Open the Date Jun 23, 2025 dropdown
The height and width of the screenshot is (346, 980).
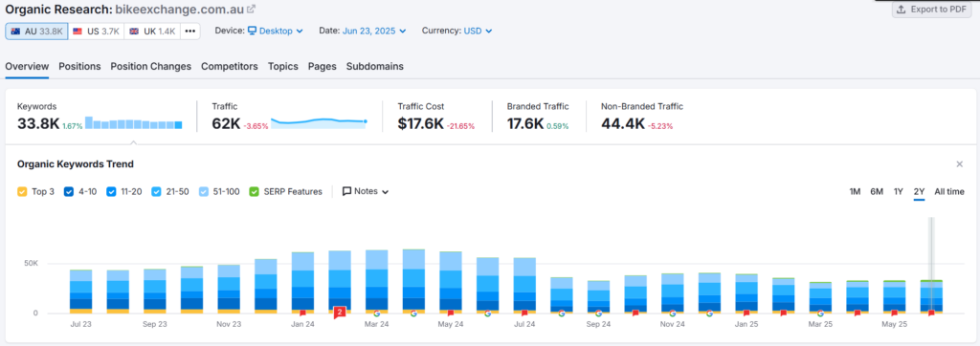[x=374, y=31]
